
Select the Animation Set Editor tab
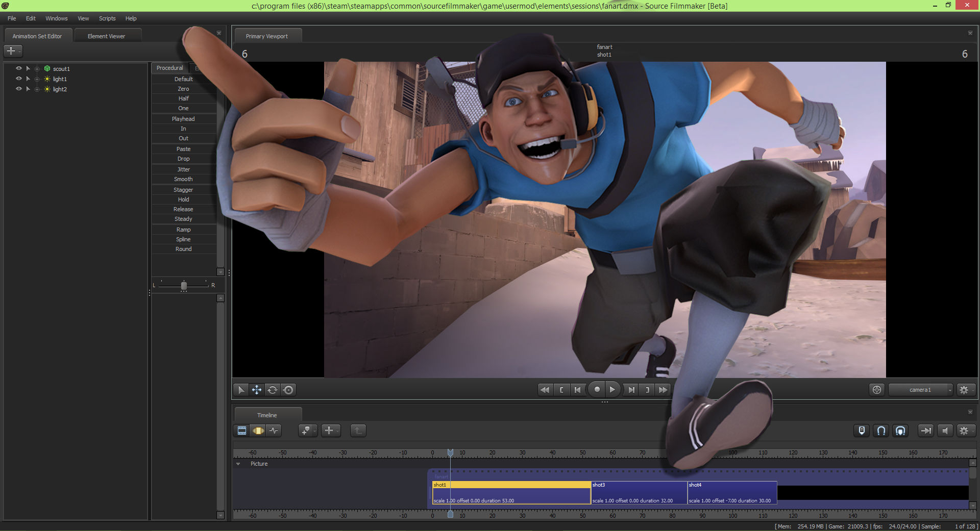point(37,36)
